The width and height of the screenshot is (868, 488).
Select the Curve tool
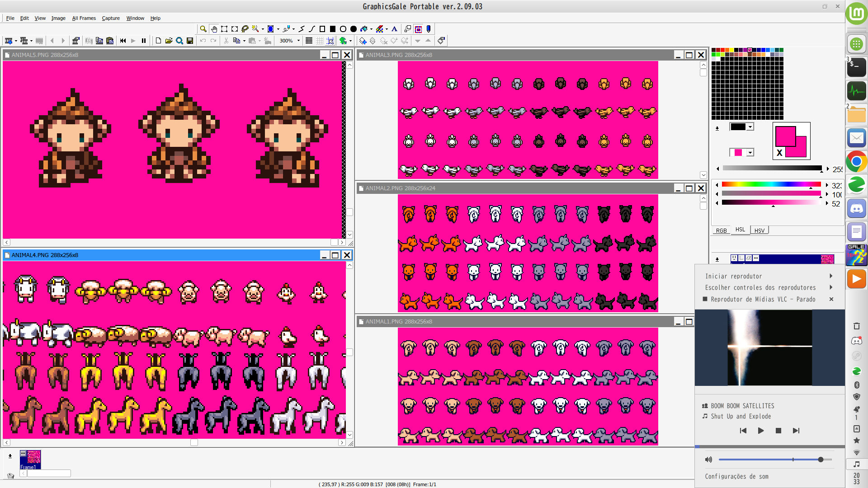click(312, 29)
